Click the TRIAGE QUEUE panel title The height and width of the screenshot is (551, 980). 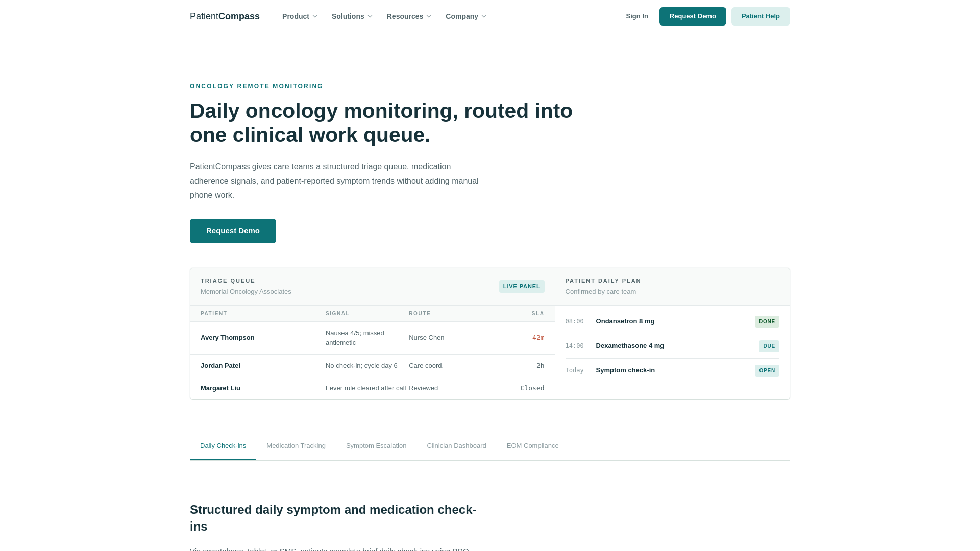tap(228, 281)
